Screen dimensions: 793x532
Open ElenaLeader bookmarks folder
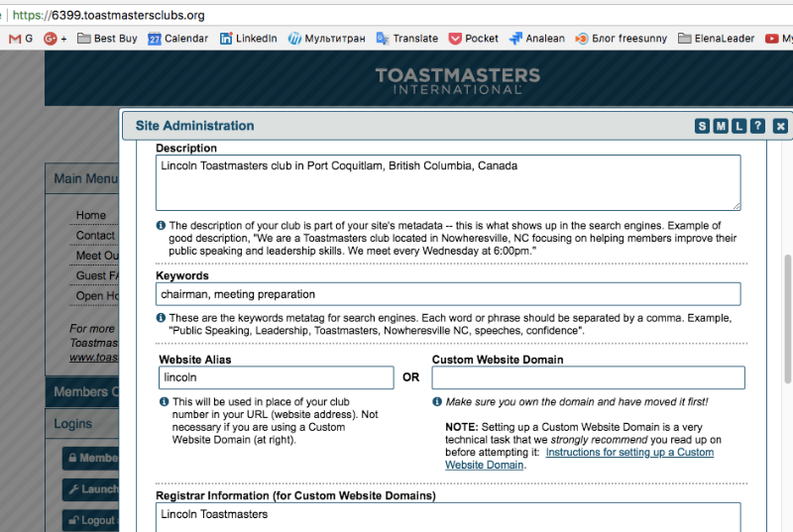(716, 39)
